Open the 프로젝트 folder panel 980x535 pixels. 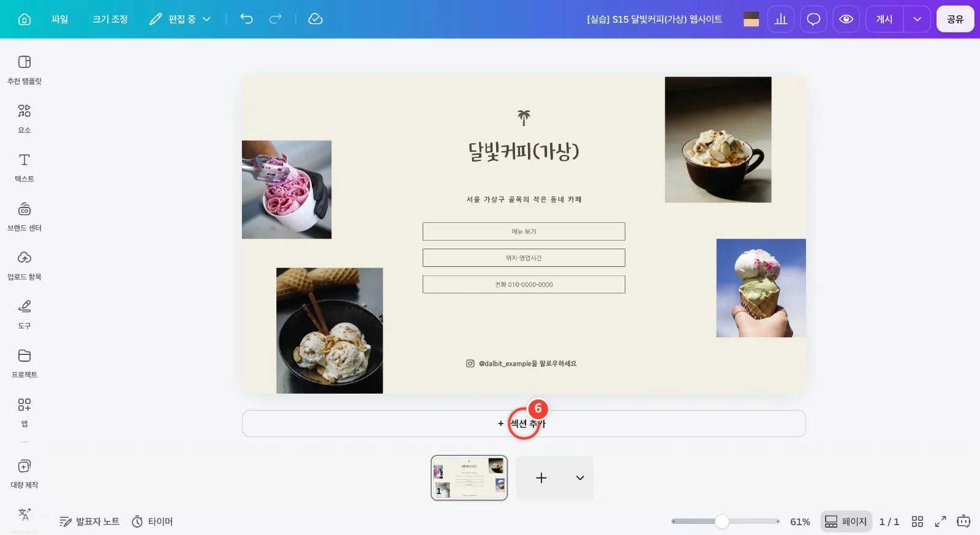[24, 364]
